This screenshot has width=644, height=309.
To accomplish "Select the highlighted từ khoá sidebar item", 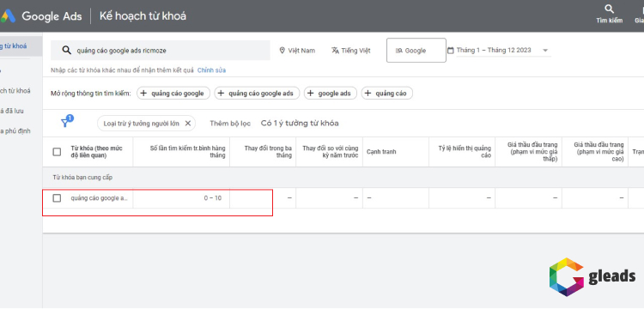I will [21, 46].
